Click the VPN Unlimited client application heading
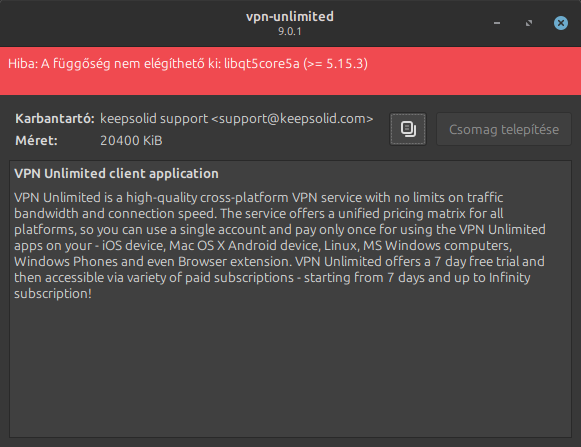581x447 pixels. 116,173
